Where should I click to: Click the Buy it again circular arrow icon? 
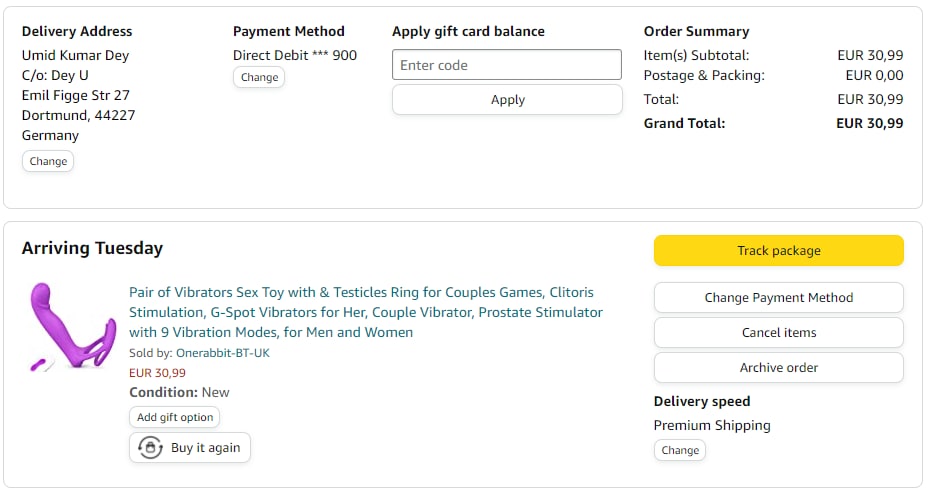point(150,448)
